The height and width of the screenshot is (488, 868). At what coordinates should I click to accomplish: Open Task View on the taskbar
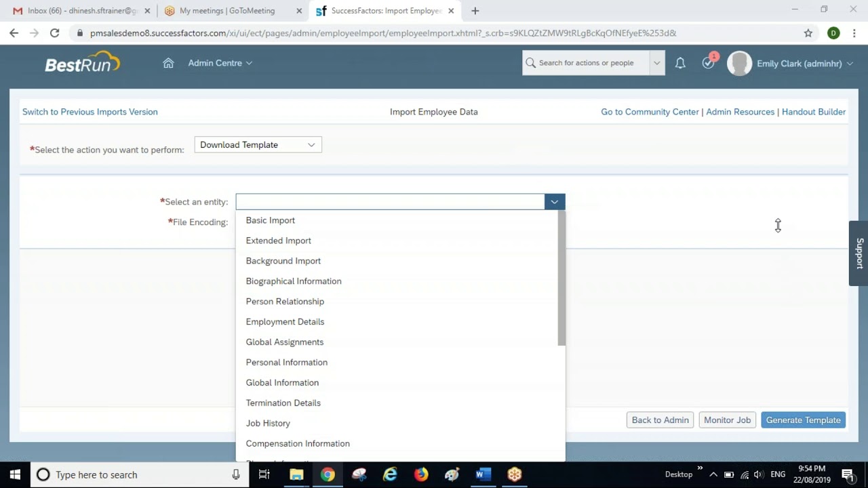tap(264, 474)
